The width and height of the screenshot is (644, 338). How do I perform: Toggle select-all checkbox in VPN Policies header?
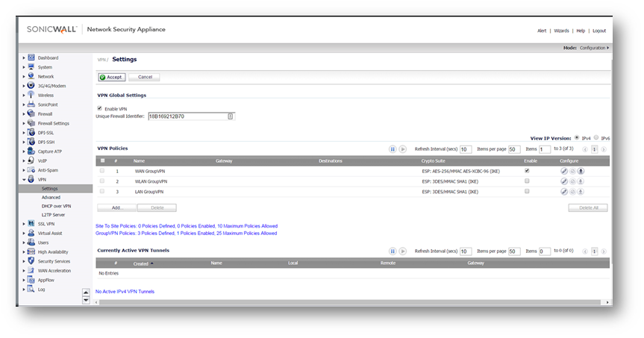point(103,160)
